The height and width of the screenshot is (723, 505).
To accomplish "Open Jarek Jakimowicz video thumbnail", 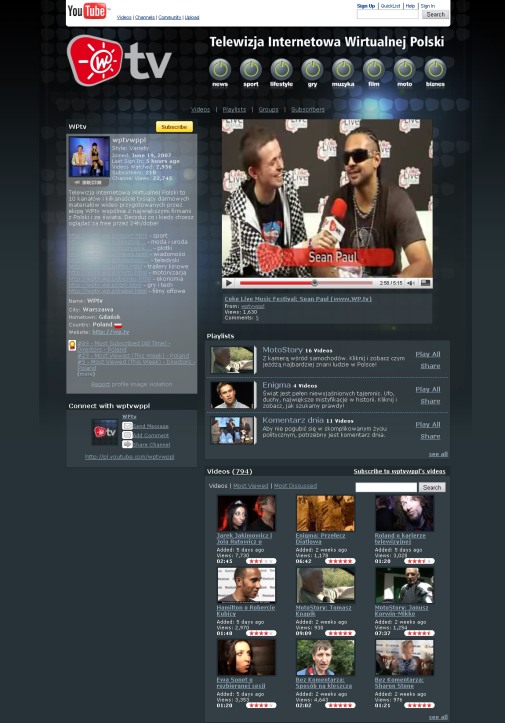I will point(246,513).
